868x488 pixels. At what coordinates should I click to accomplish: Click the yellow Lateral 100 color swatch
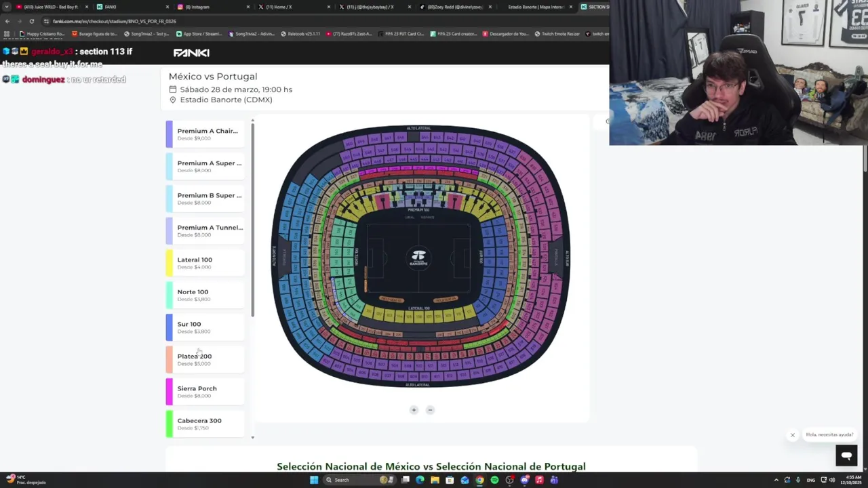(x=169, y=263)
